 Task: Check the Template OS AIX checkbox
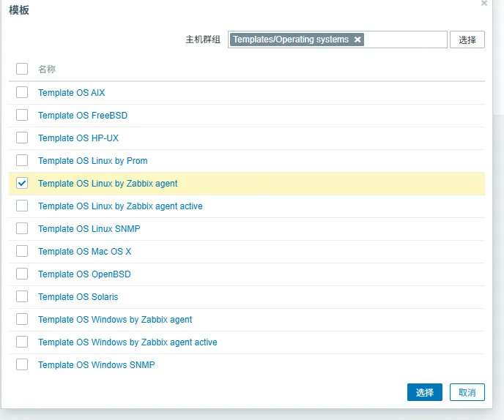(22, 92)
